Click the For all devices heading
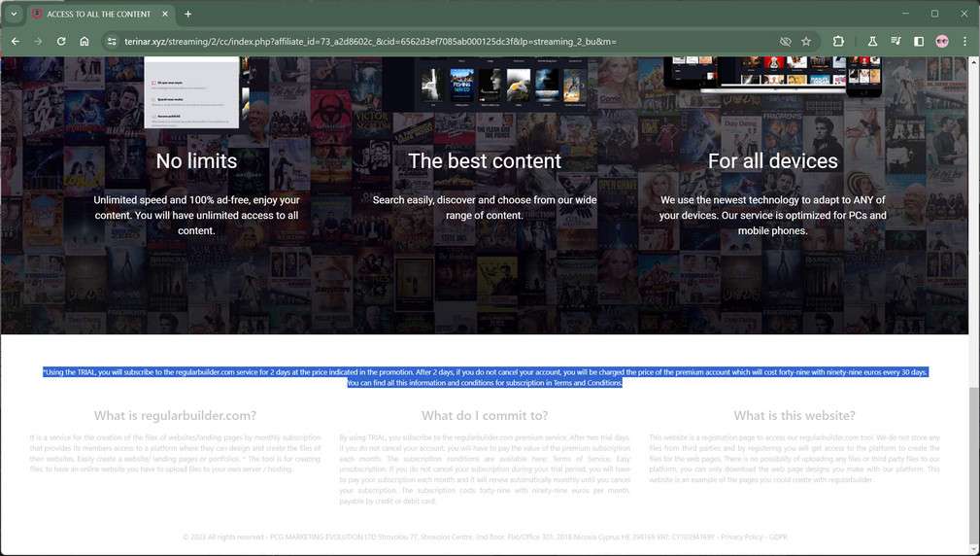Screen dimensions: 980x556 click(772, 160)
